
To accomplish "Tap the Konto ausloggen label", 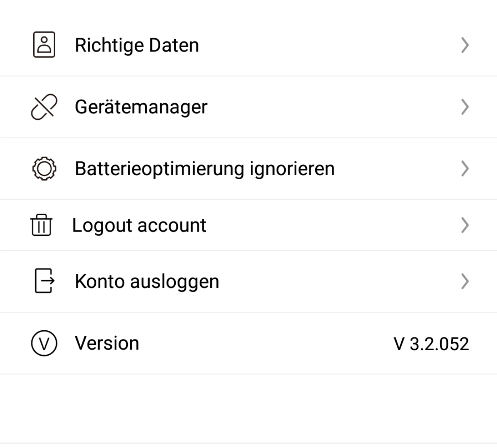I will [147, 281].
